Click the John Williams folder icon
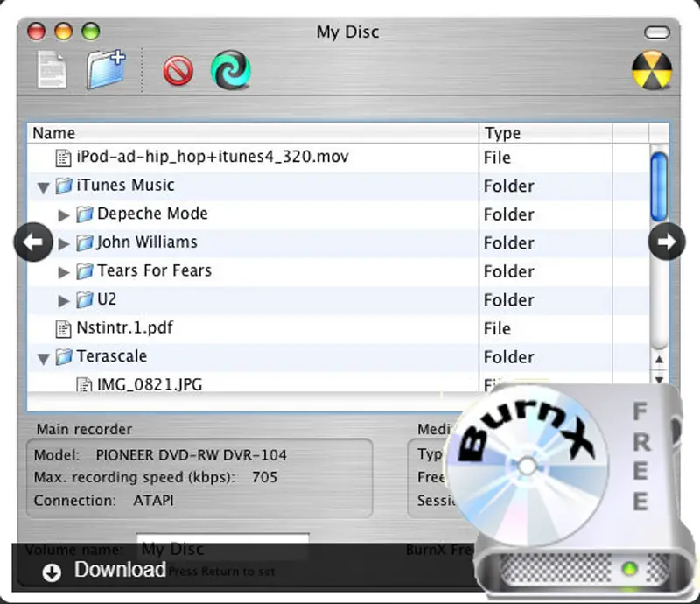The height and width of the screenshot is (604, 700). coord(84,243)
